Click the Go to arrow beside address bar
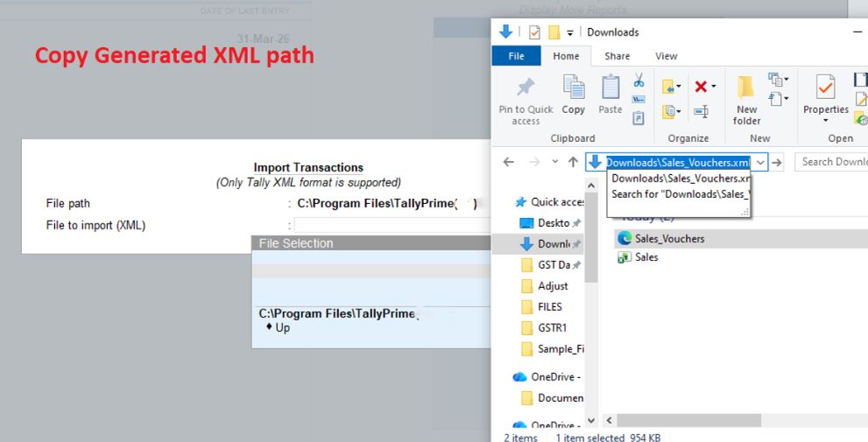 point(777,163)
